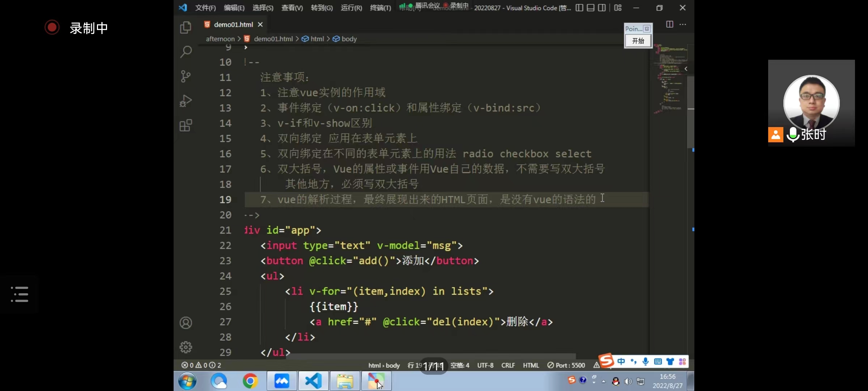Viewport: 868px width, 391px height.
Task: Mute the speaker in the system tray
Action: click(628, 381)
